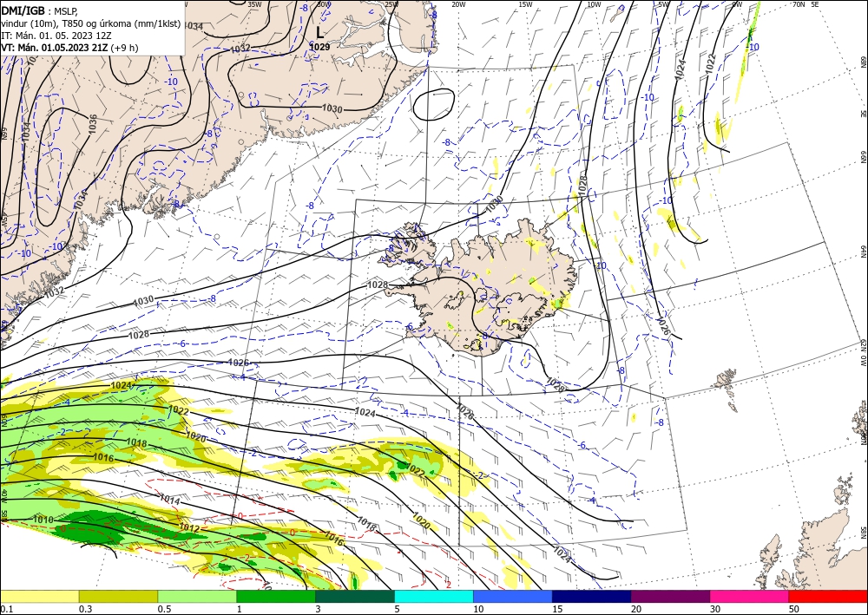Click the '1014' isobar label

[x=169, y=499]
